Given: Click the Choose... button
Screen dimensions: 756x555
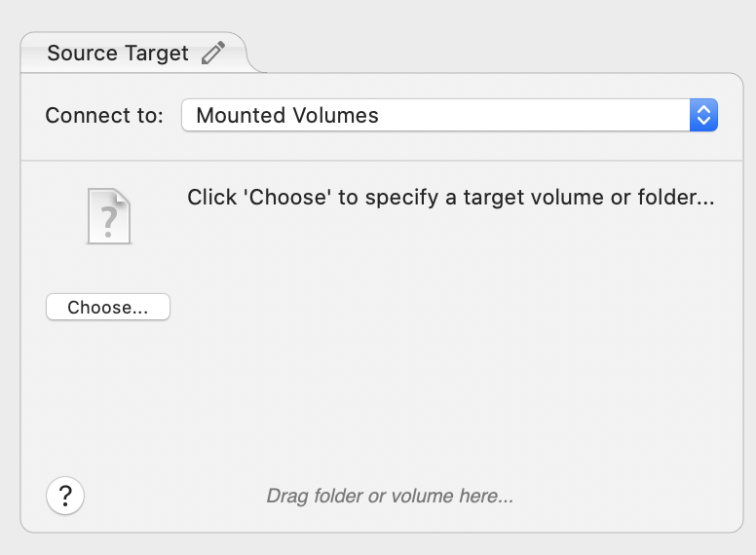Looking at the screenshot, I should tap(108, 307).
